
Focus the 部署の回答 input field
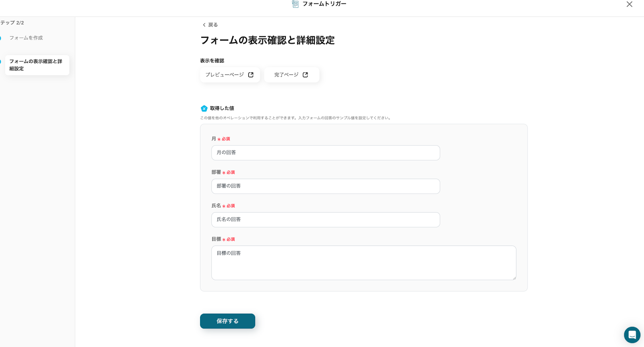click(x=325, y=186)
